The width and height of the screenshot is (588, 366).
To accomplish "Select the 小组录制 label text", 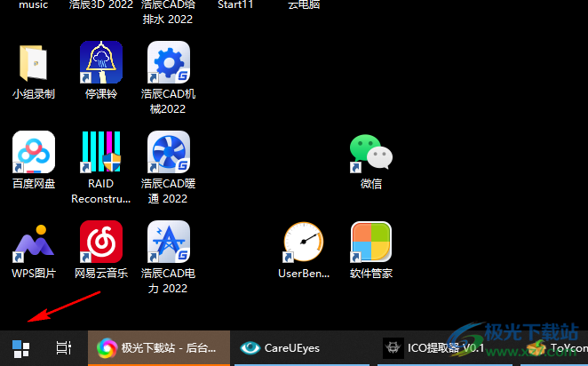I will click(34, 94).
